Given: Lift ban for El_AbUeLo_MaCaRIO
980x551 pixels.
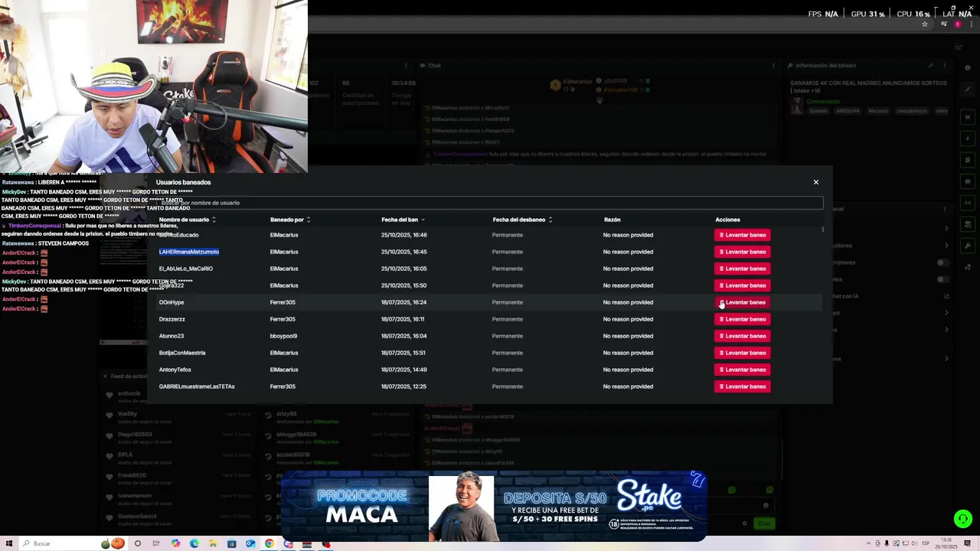Looking at the screenshot, I should point(743,269).
